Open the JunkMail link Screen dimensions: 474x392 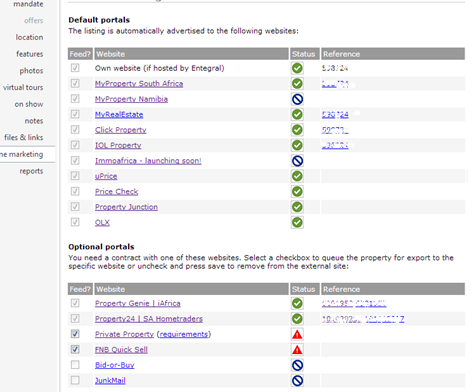[110, 380]
